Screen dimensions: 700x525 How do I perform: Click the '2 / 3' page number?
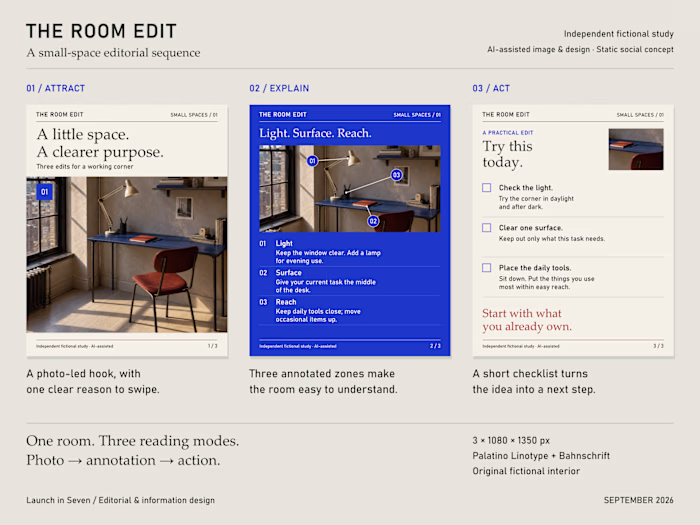tap(435, 346)
